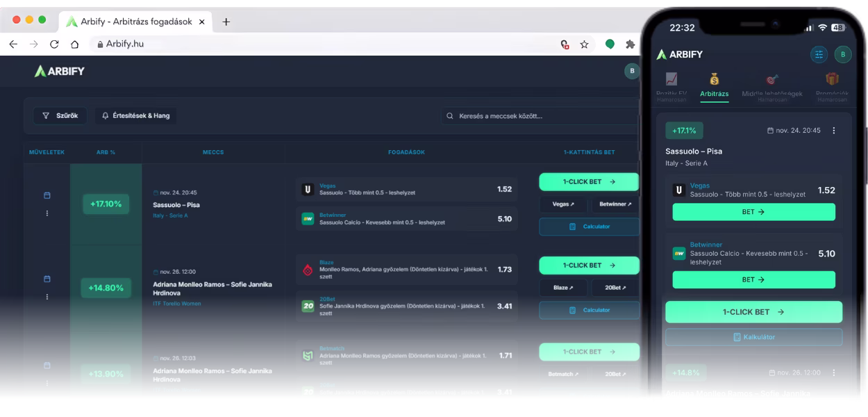The image size is (868, 417).
Task: Open Értesítések & Hang notification settings
Action: 135,116
